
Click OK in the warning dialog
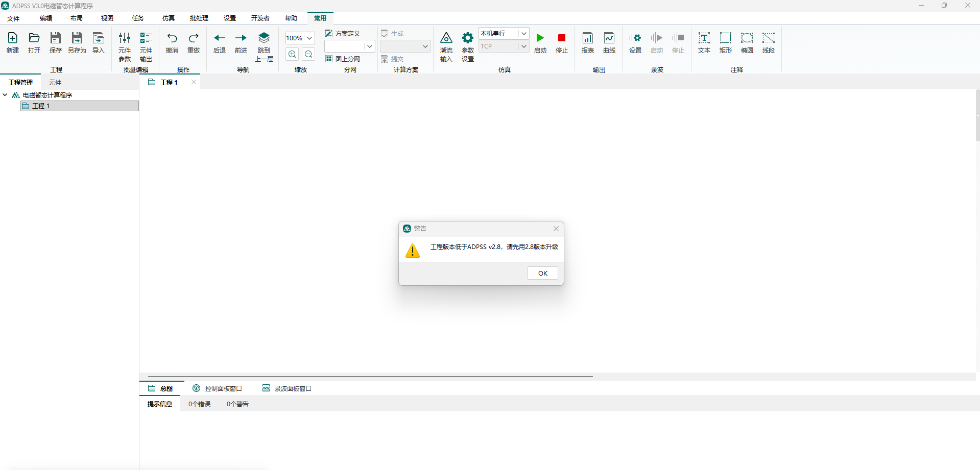(542, 273)
